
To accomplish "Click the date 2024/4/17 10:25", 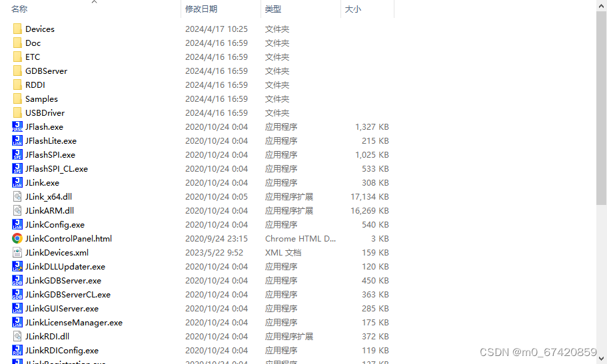I will click(x=217, y=29).
